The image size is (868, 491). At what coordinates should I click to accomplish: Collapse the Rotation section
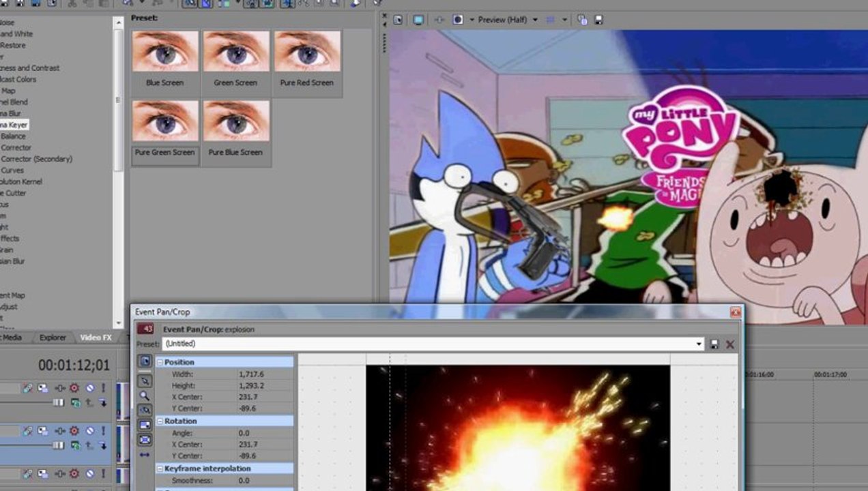tap(160, 421)
